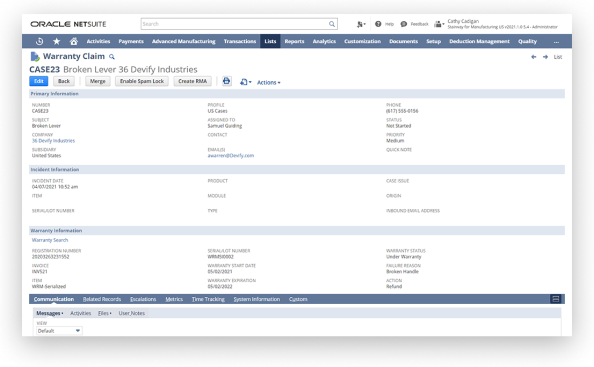Open the 36 Devify Industries company link
The width and height of the screenshot is (594, 367).
53,141
